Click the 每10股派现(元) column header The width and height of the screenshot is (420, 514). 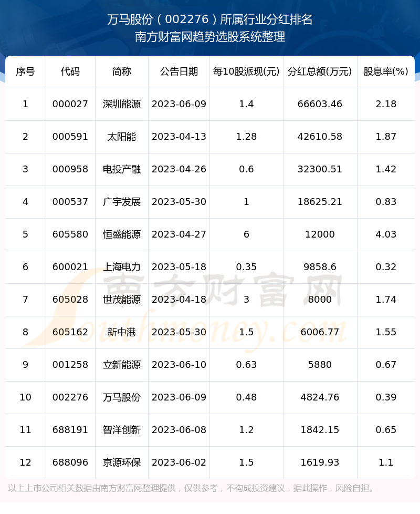(246, 71)
